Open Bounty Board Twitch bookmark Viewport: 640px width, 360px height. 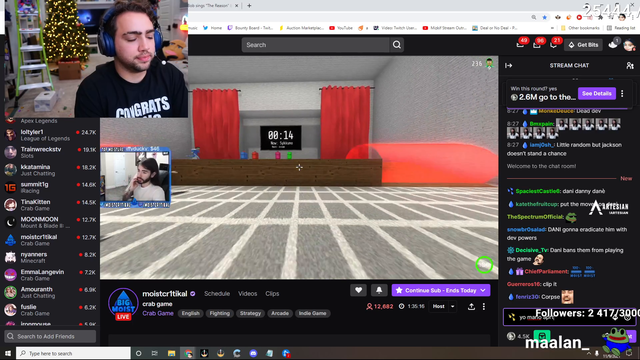point(250,28)
